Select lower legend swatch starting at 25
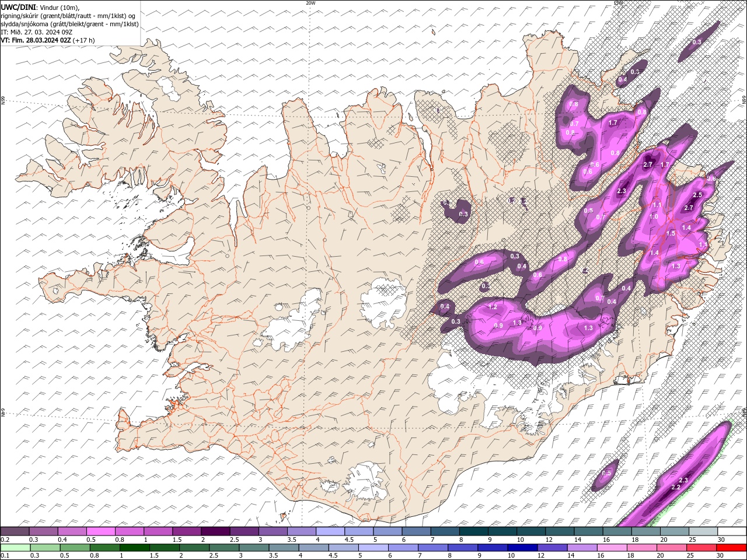This screenshot has height=560, width=747. 701,548
